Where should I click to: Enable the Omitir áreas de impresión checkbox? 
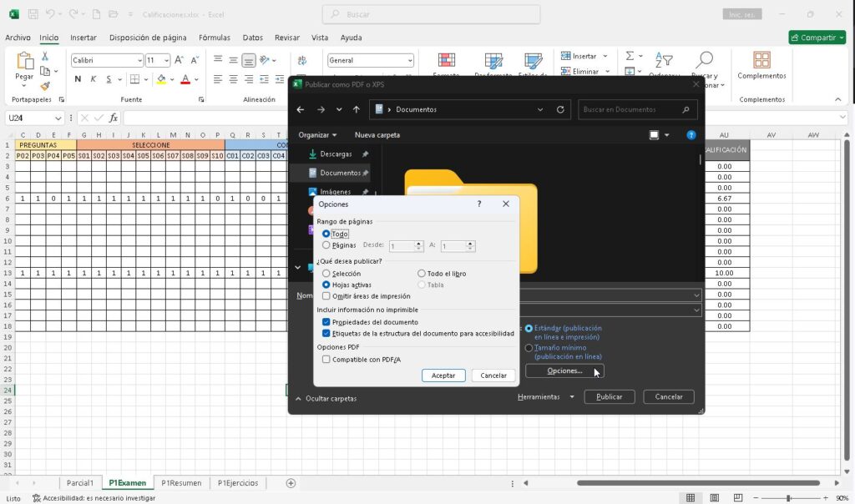[326, 296]
